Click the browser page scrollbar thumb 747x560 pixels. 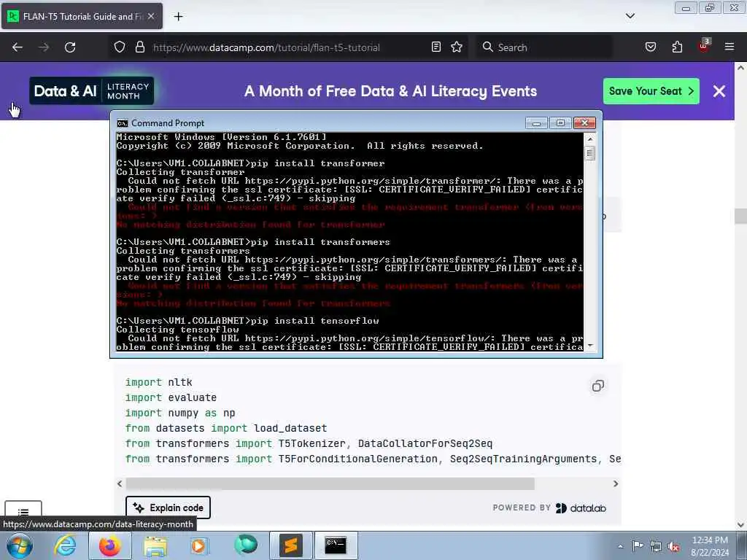[x=741, y=216]
